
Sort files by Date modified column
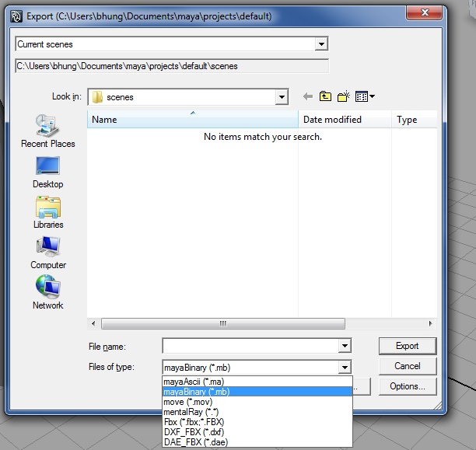click(x=332, y=120)
